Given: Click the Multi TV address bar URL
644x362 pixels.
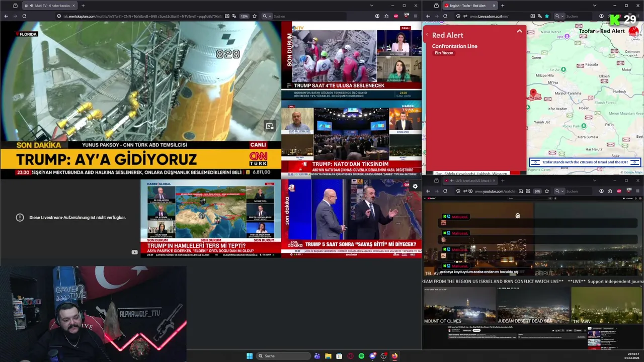Looking at the screenshot, I should point(142,16).
